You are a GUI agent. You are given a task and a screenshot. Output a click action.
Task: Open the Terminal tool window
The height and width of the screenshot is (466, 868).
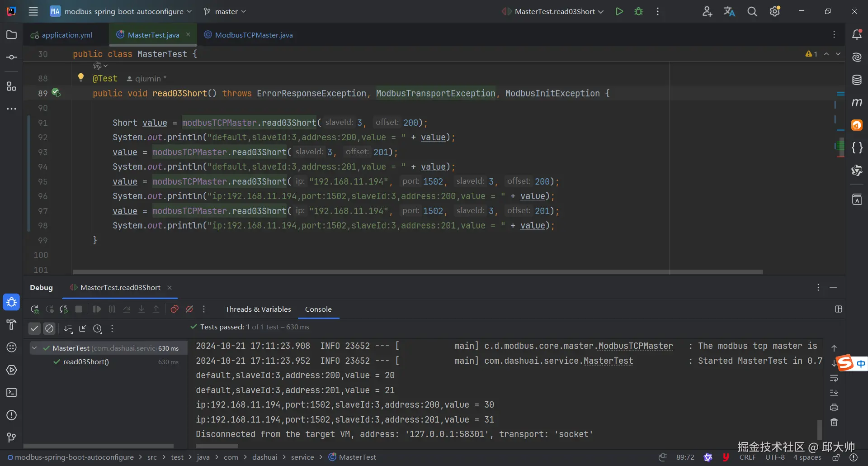click(x=12, y=393)
